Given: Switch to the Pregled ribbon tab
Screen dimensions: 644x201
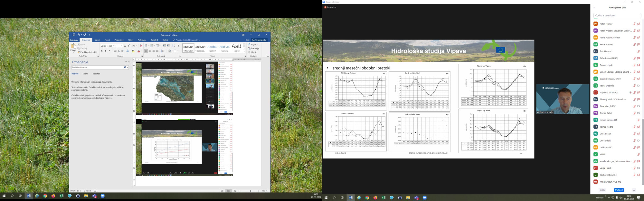Looking at the screenshot, I should click(x=155, y=40).
